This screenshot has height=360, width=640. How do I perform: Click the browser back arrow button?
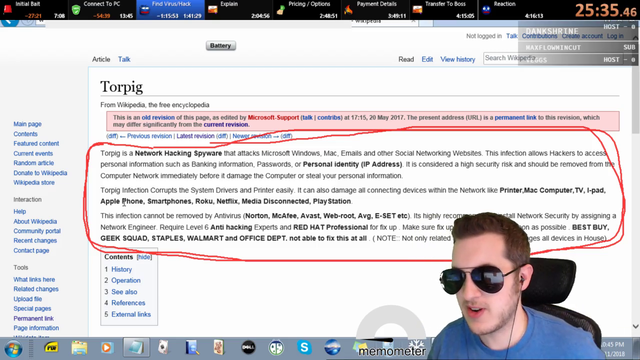point(9,22)
